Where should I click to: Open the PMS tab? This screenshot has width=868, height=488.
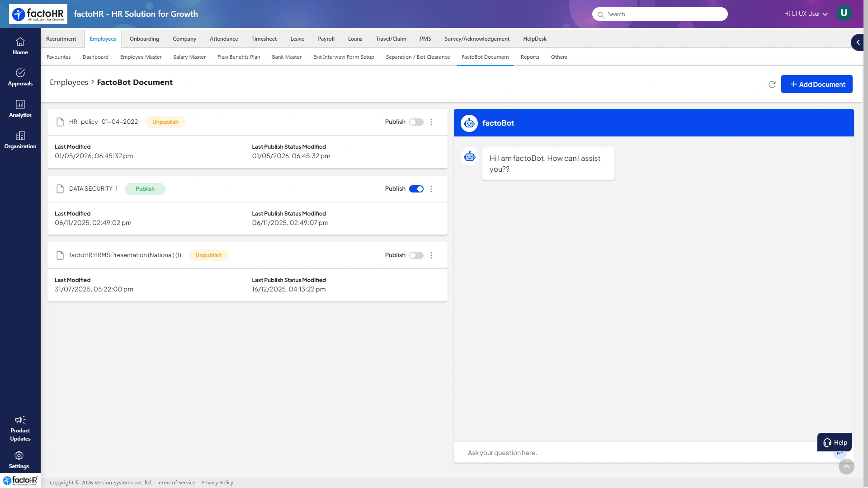(425, 39)
